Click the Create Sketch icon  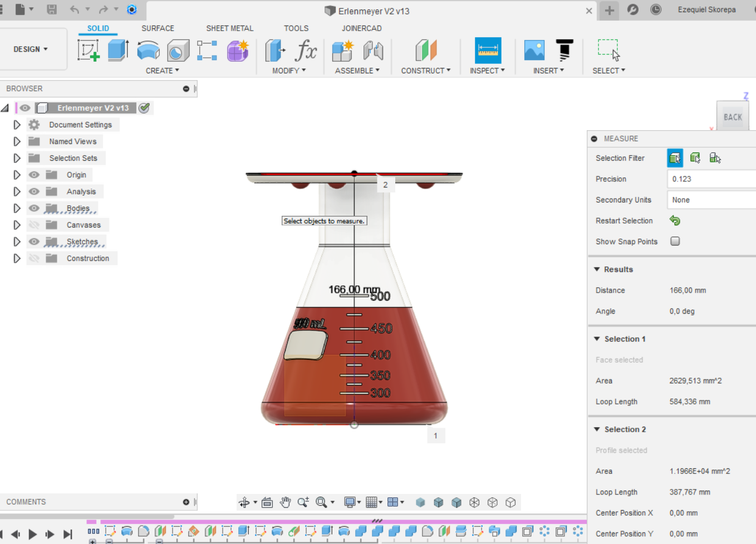click(88, 51)
